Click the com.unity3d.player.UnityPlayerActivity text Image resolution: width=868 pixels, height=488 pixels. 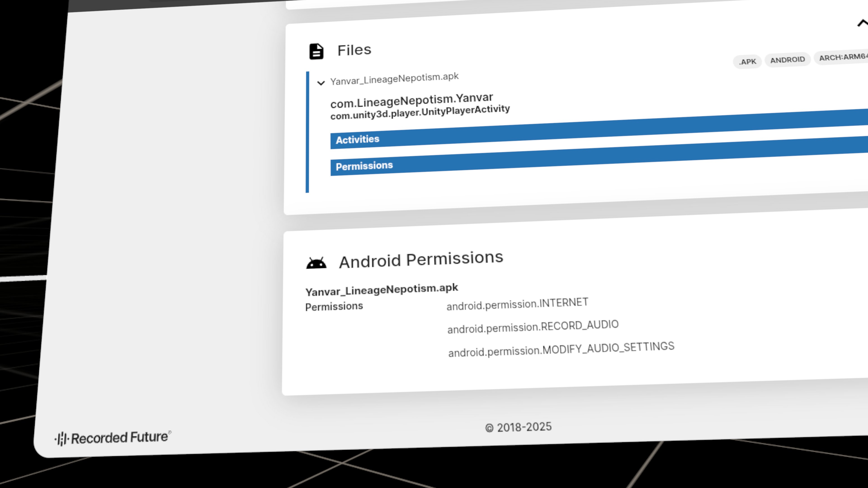420,112
